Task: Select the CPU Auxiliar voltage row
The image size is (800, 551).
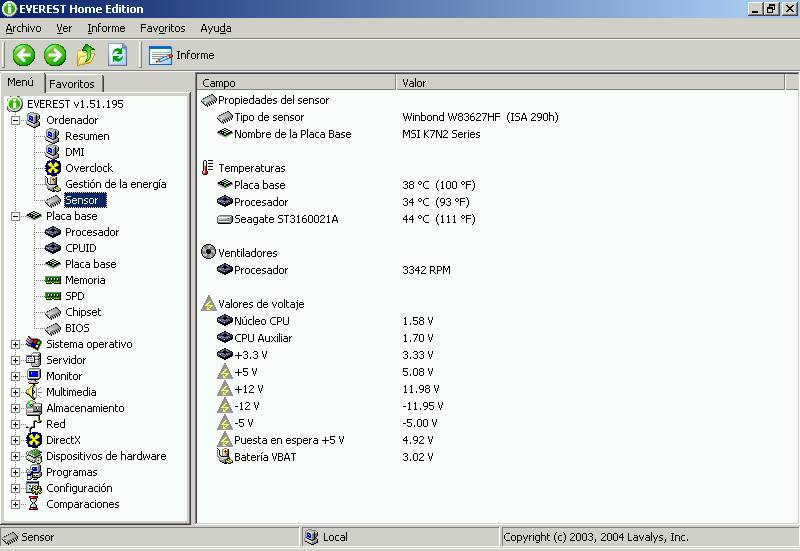Action: (x=326, y=338)
